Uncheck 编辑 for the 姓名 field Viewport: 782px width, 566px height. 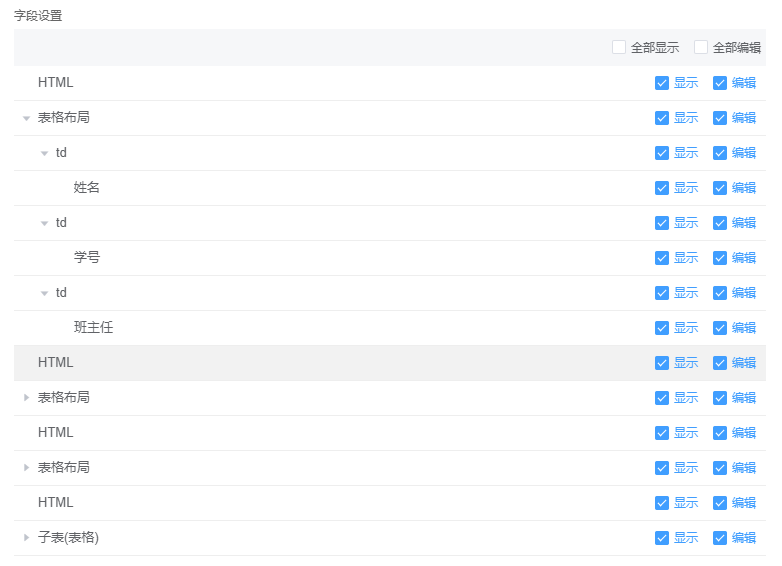pos(720,188)
